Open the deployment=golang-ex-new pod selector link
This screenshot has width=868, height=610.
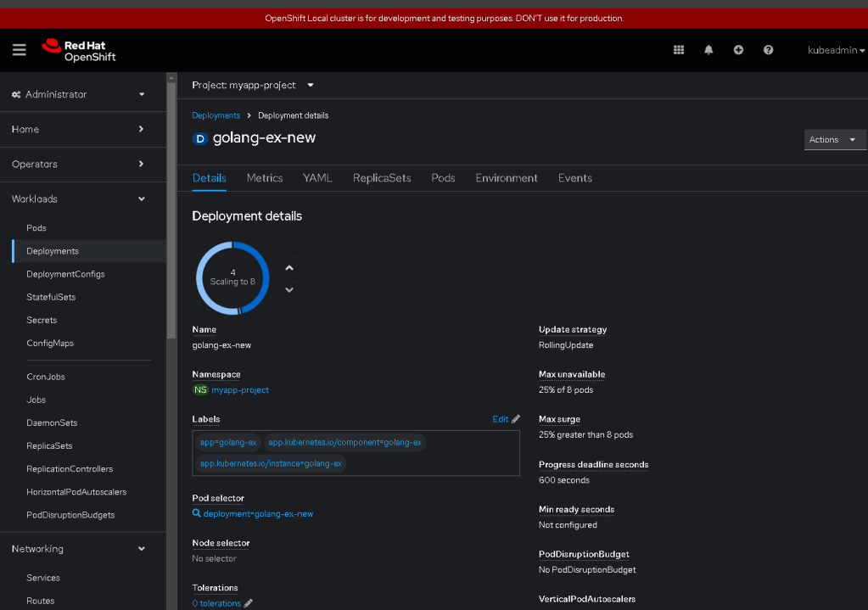(258, 513)
